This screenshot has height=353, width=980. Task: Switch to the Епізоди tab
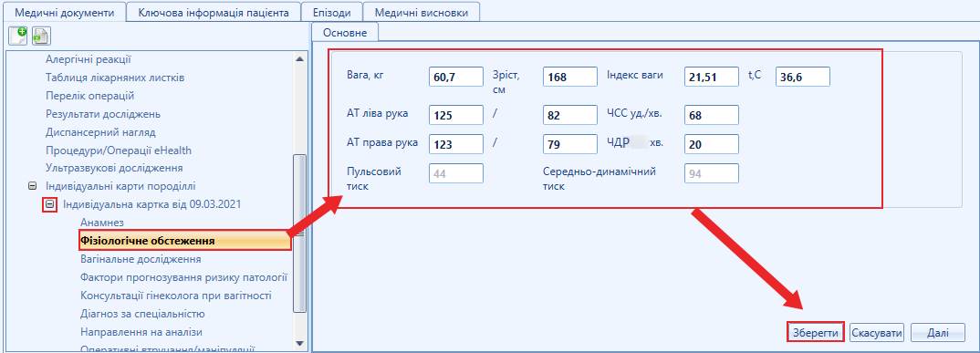tap(331, 13)
